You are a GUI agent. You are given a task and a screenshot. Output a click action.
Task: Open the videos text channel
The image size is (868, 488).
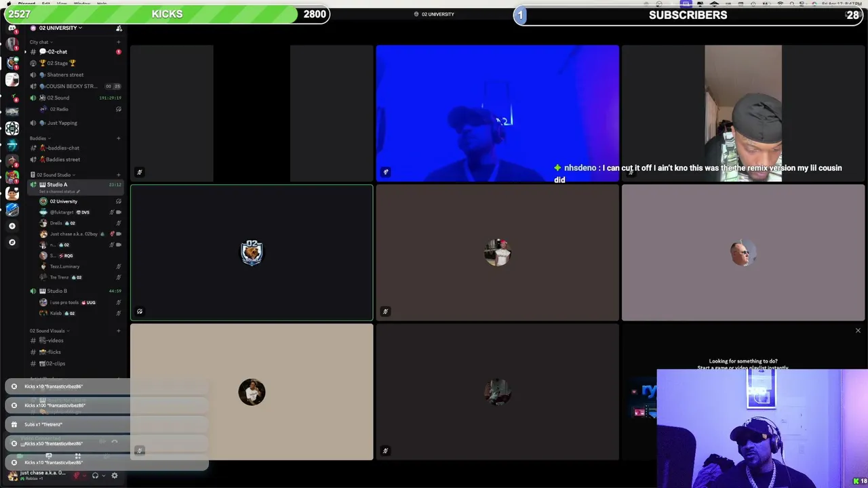pos(75,340)
